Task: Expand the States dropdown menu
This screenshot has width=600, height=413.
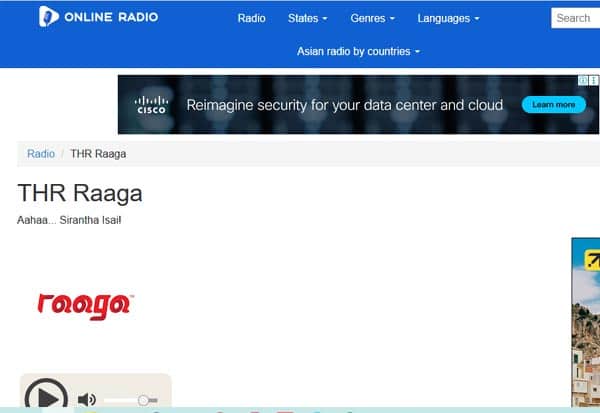Action: point(307,18)
